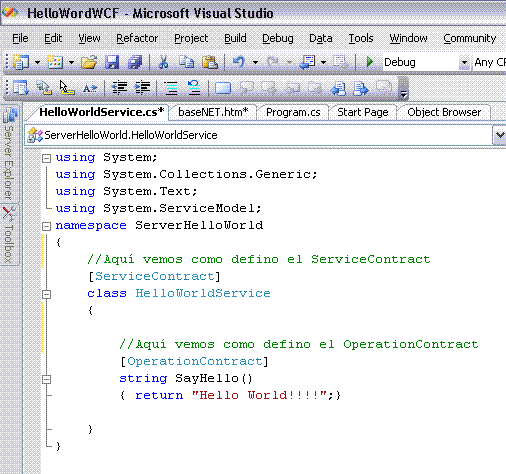
Task: Collapse the using directives block
Action: 47,158
